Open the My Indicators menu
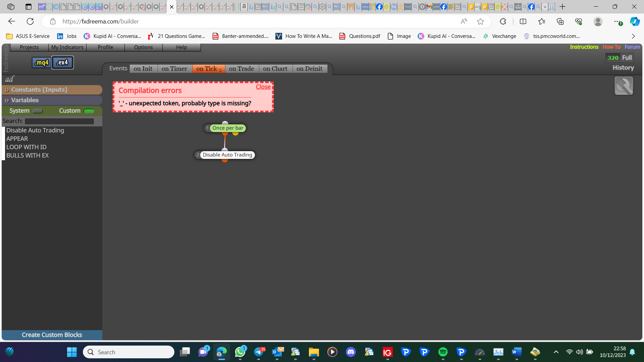This screenshot has height=362, width=644. click(x=67, y=47)
